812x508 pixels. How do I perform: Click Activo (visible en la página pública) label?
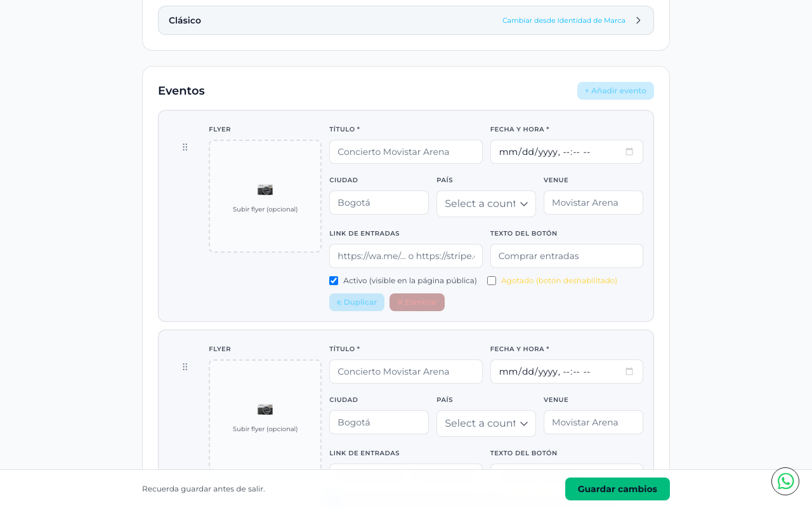pyautogui.click(x=410, y=281)
